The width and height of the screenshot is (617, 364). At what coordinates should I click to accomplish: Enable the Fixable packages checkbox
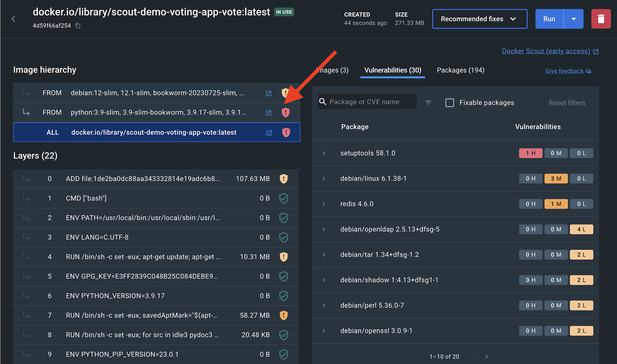450,103
